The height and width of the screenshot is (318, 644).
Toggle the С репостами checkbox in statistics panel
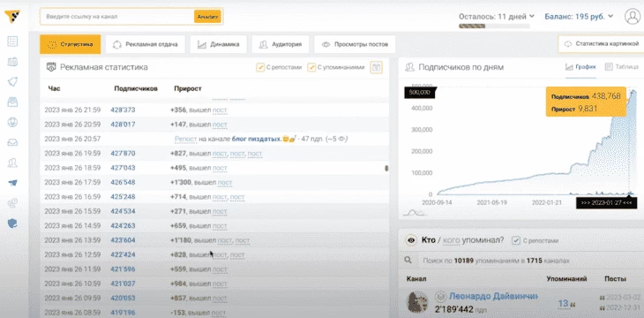coord(260,67)
